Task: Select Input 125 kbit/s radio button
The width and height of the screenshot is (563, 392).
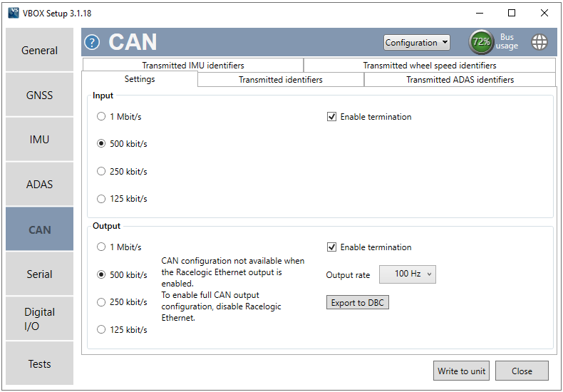Action: point(101,199)
